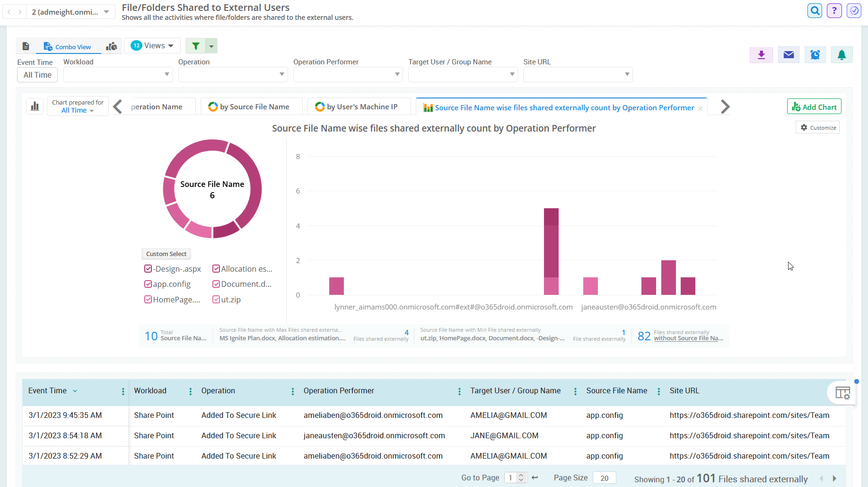
Task: Uncheck the ut.zip file checkbox
Action: click(x=217, y=299)
